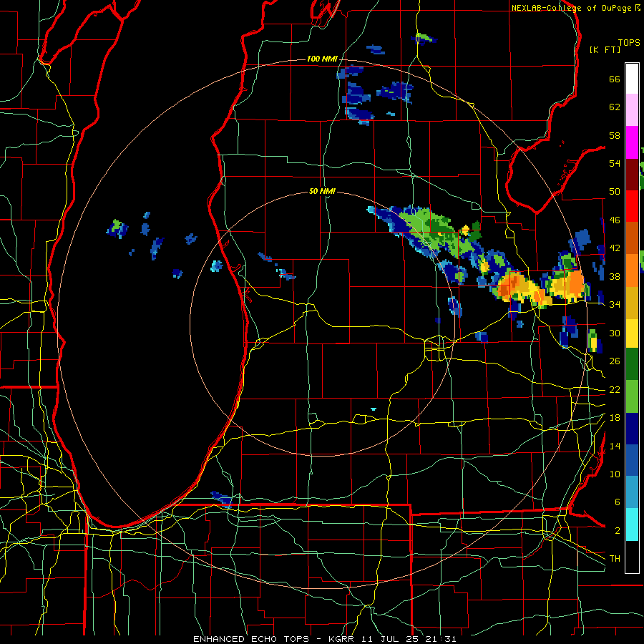Click the 2 value in the legend
This screenshot has width=644, height=644.
pyautogui.click(x=618, y=531)
